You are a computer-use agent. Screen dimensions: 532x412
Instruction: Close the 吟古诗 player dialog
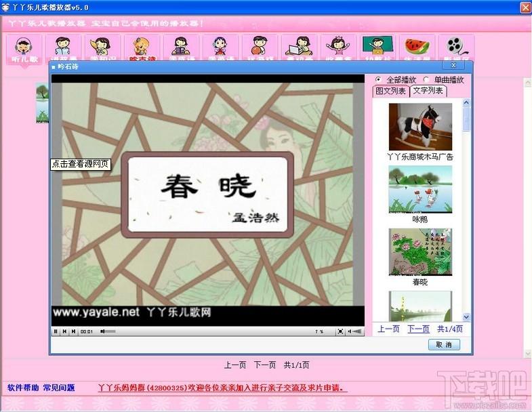pyautogui.click(x=453, y=65)
